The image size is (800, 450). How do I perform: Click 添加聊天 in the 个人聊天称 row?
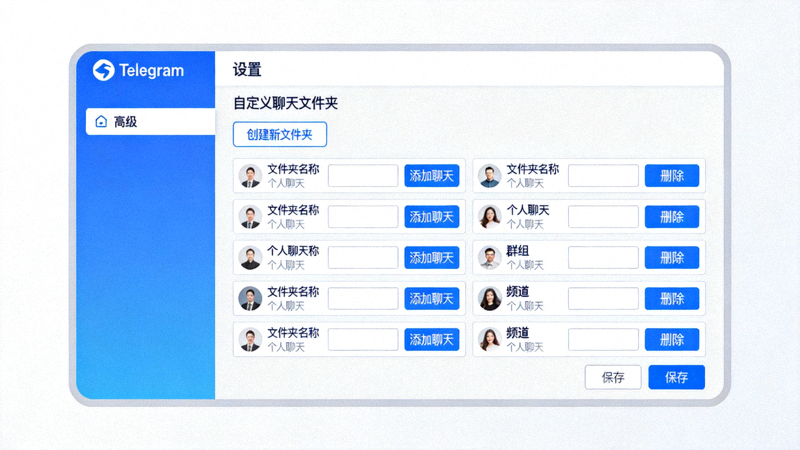coord(432,258)
